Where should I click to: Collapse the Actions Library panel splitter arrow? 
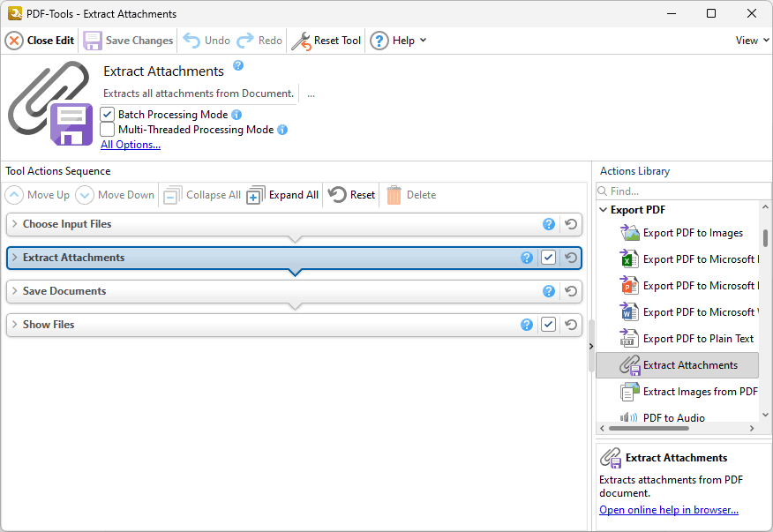[591, 346]
